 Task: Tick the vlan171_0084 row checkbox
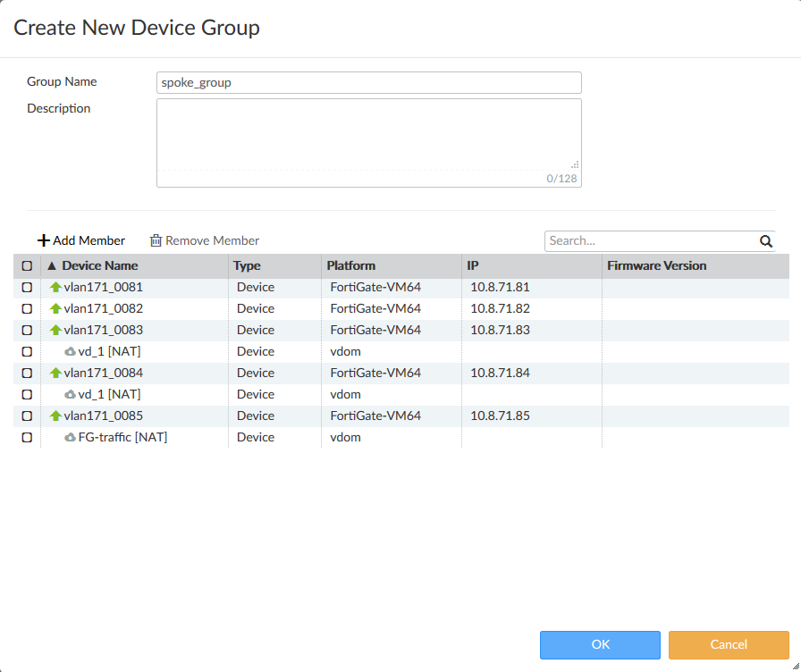pos(27,374)
